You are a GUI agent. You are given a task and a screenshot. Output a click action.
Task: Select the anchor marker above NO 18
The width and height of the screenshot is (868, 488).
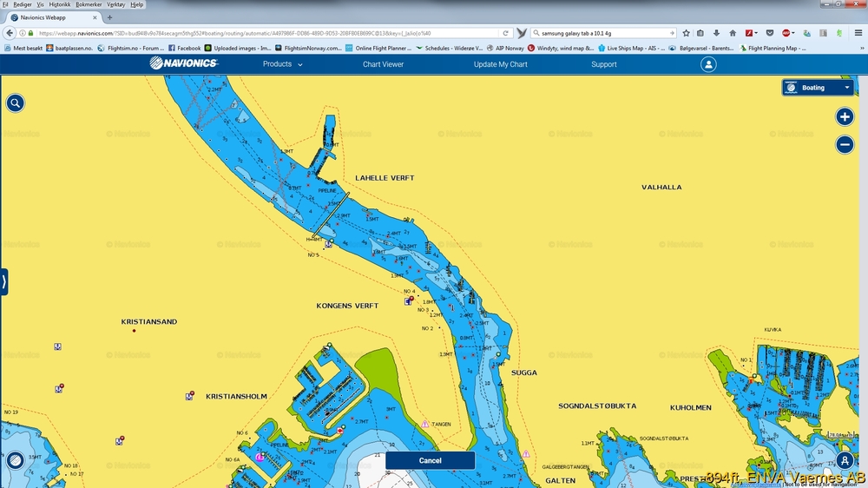click(x=120, y=441)
